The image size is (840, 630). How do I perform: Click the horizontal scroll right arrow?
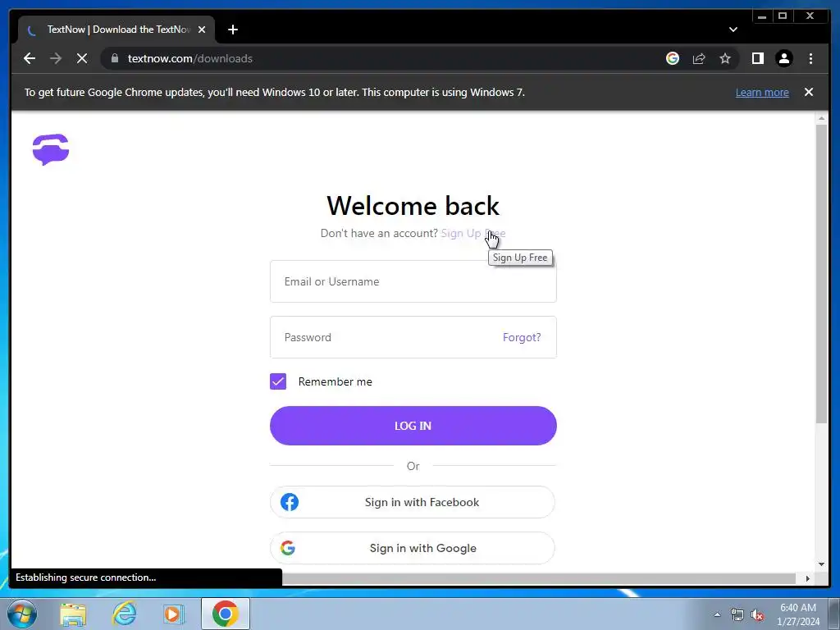(x=808, y=578)
